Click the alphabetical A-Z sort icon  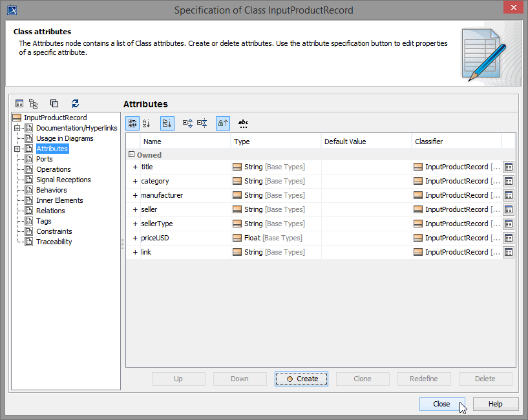tap(146, 123)
